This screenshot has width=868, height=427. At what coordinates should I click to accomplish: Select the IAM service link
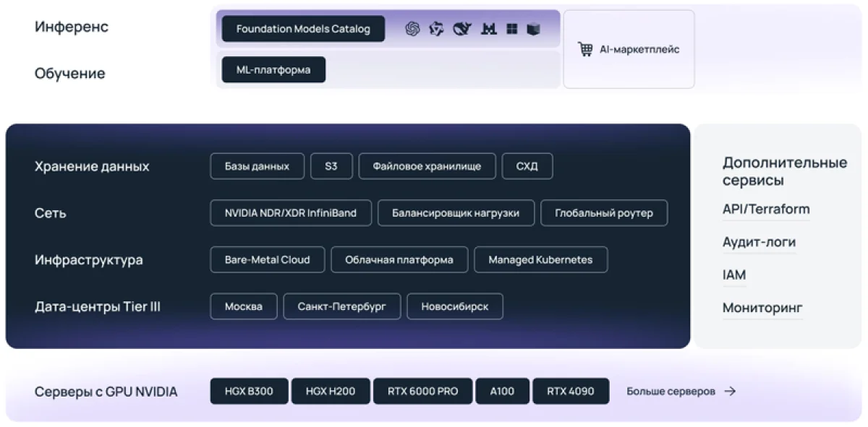coord(733,275)
